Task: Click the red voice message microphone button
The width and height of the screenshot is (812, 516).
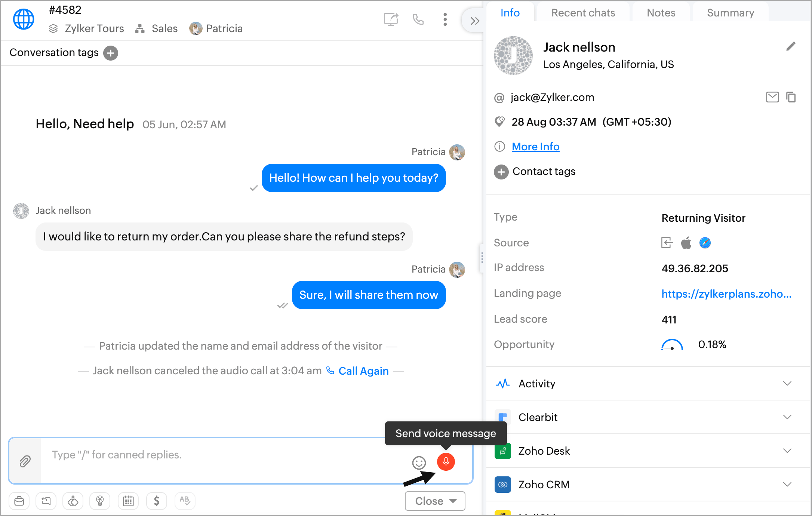Action: [x=446, y=462]
